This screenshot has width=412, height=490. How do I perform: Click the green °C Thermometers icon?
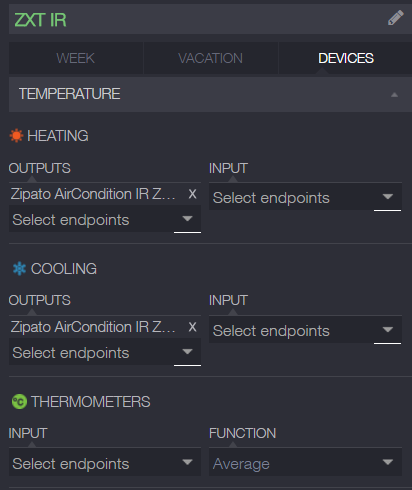[19, 401]
